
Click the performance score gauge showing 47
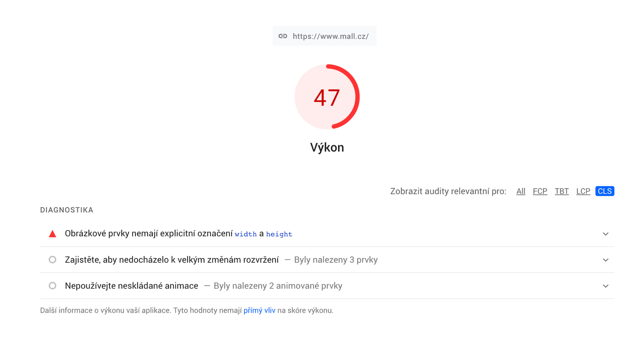click(x=327, y=97)
